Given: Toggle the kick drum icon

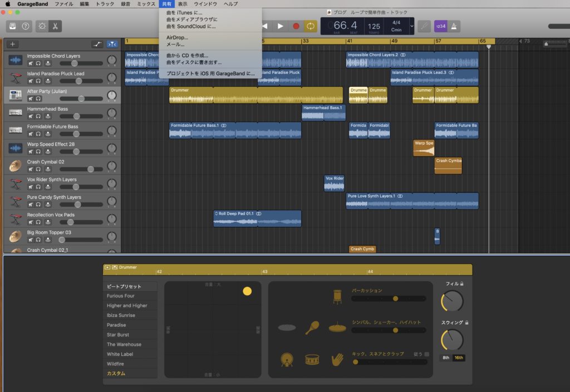Looking at the screenshot, I should (287, 360).
